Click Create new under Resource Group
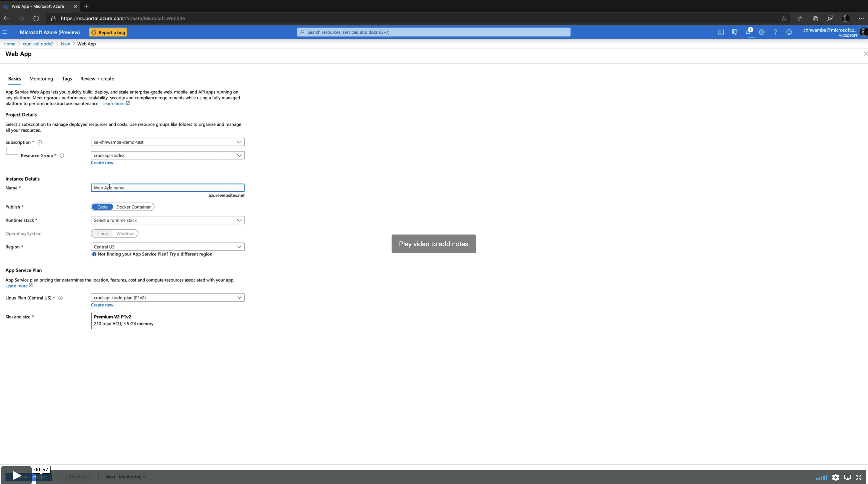The height and width of the screenshot is (484, 868). 102,163
